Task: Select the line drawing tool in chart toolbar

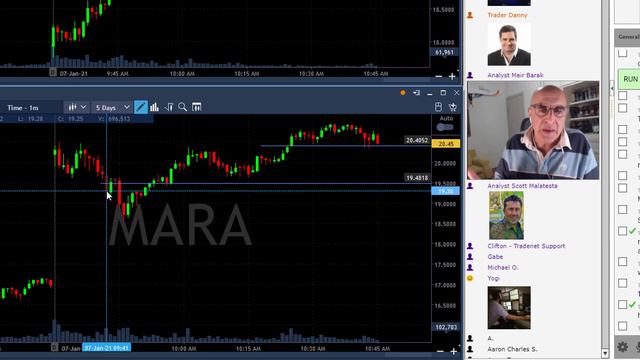Action: (x=141, y=107)
